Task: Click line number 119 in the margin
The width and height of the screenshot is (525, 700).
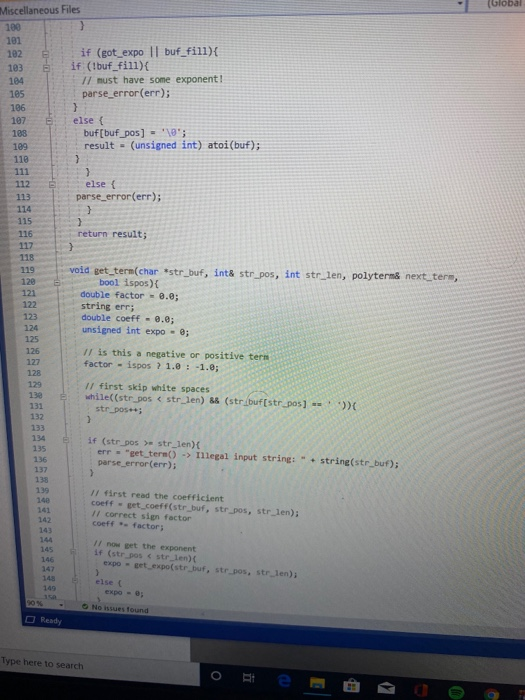Action: click(x=27, y=270)
